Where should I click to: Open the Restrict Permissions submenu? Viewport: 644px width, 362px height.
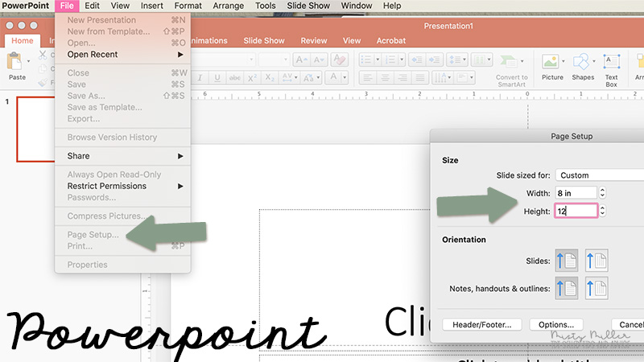[x=122, y=186]
